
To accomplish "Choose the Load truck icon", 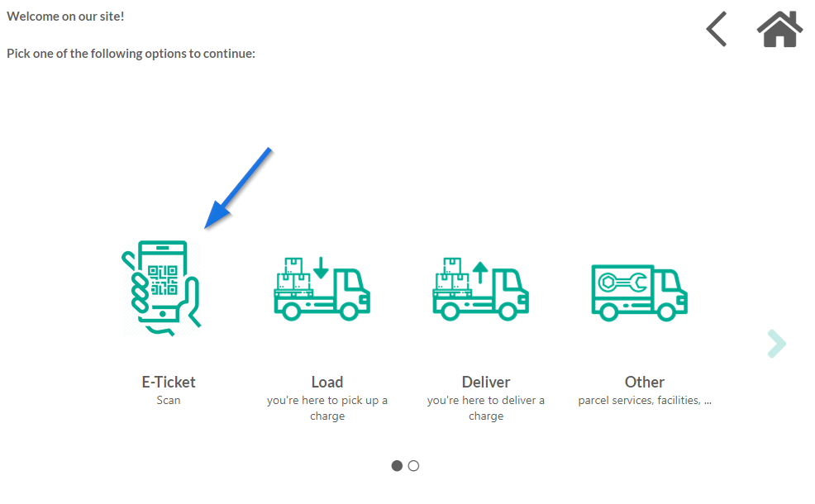I will tap(322, 289).
